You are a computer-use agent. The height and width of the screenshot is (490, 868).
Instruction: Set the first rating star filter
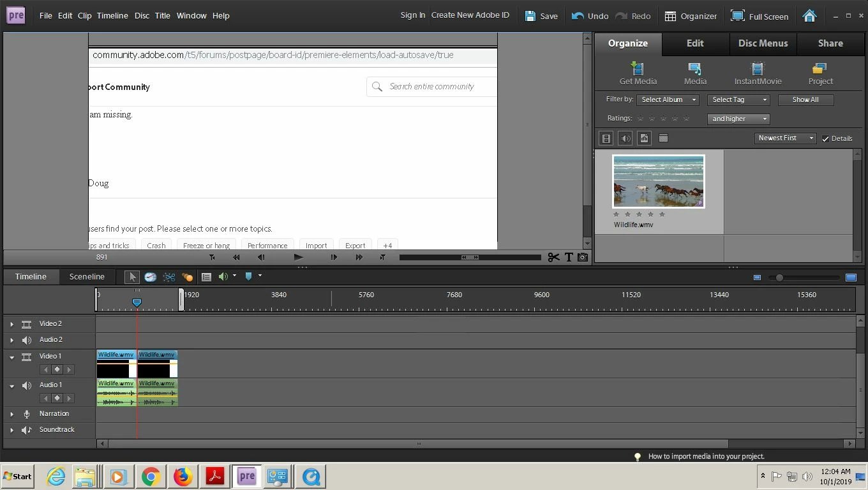point(640,119)
